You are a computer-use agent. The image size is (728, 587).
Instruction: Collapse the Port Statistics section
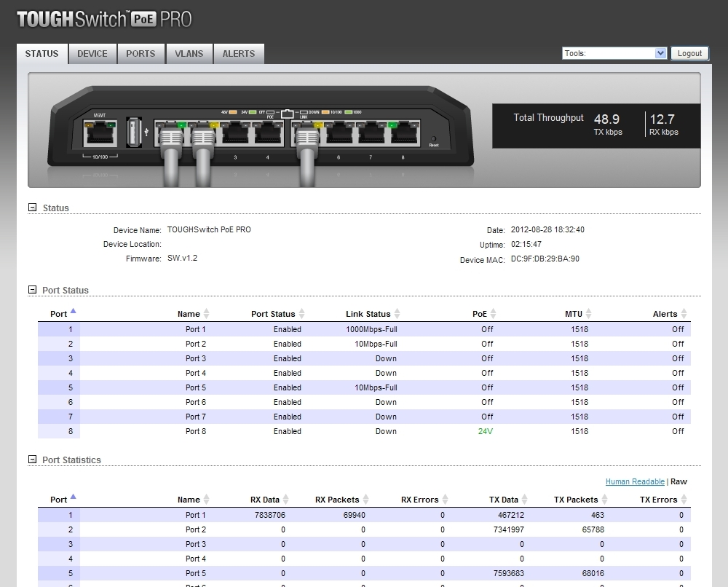click(33, 460)
